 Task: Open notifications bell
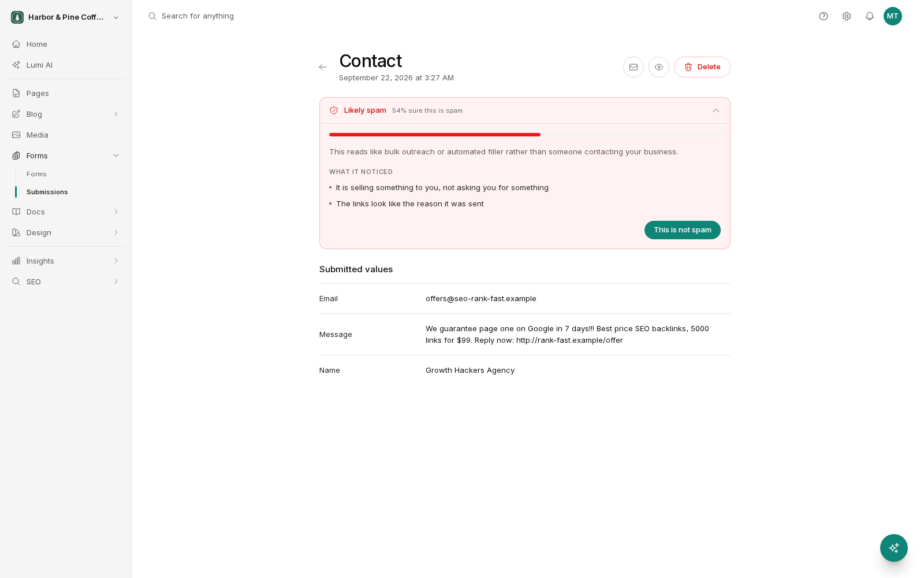coord(870,16)
